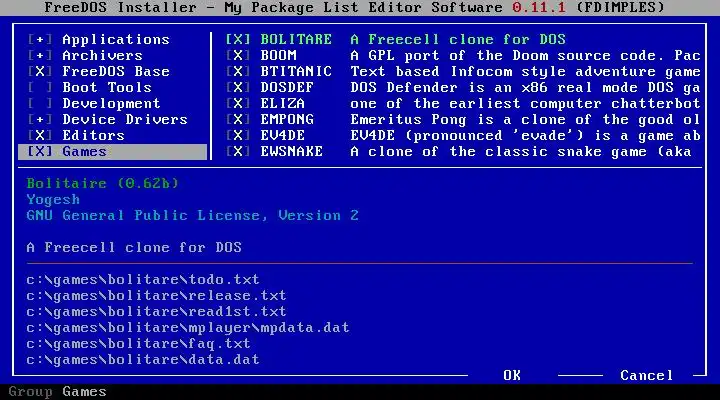Click the version number 0.11.1 in title
Viewport: 720px width, 400px height.
pos(539,7)
